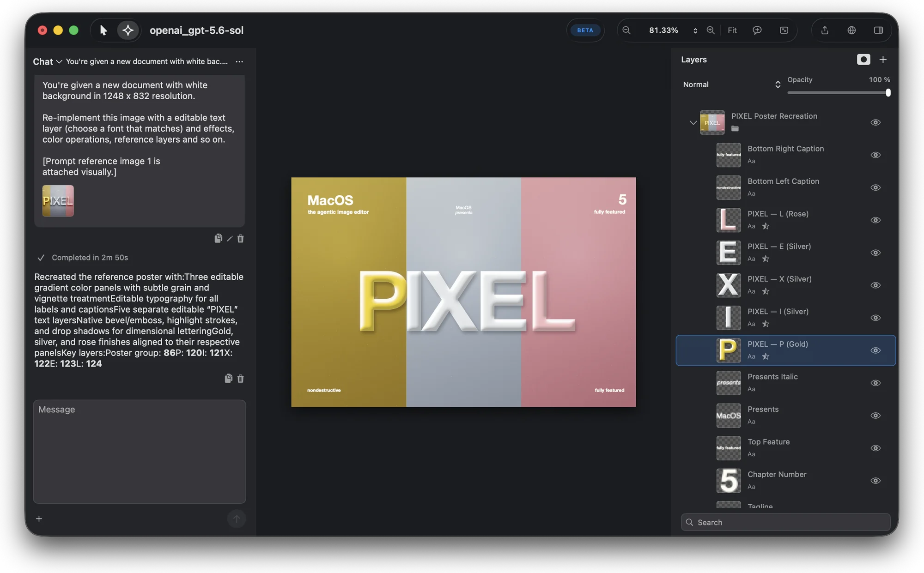Select the Presents Italic layer
The image size is (924, 573).
coord(786,383)
